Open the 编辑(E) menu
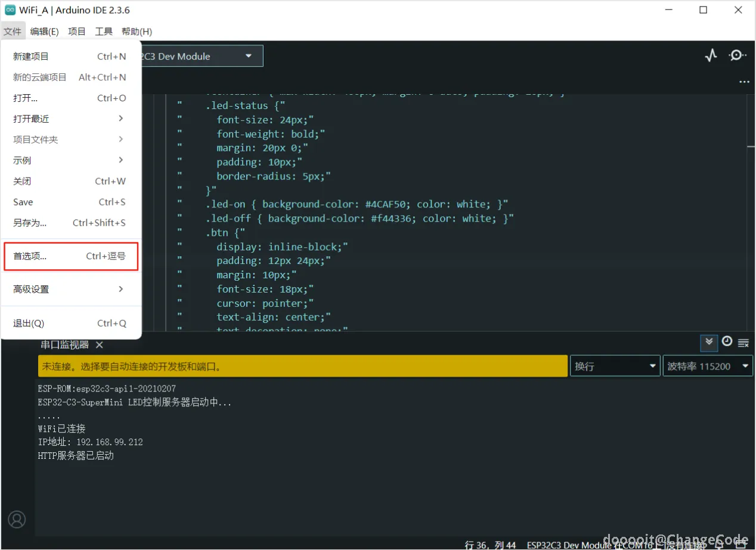Viewport: 756px width, 550px height. 45,32
